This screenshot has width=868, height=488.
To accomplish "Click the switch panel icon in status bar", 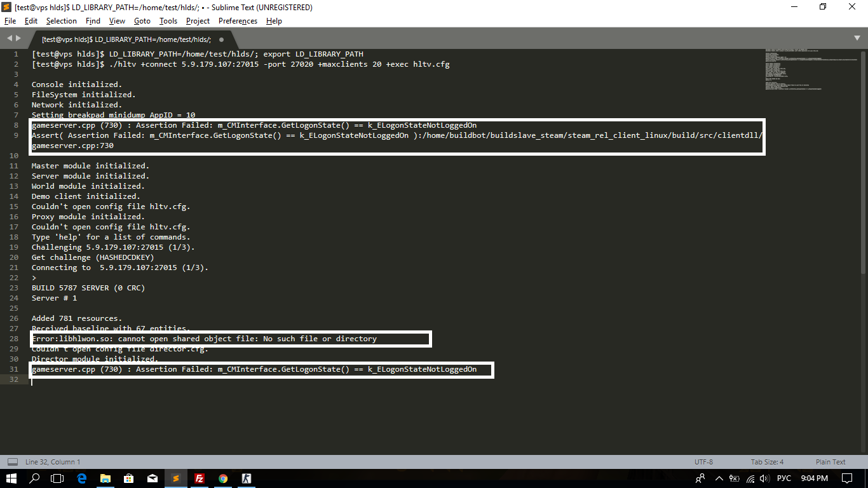I will (x=13, y=462).
